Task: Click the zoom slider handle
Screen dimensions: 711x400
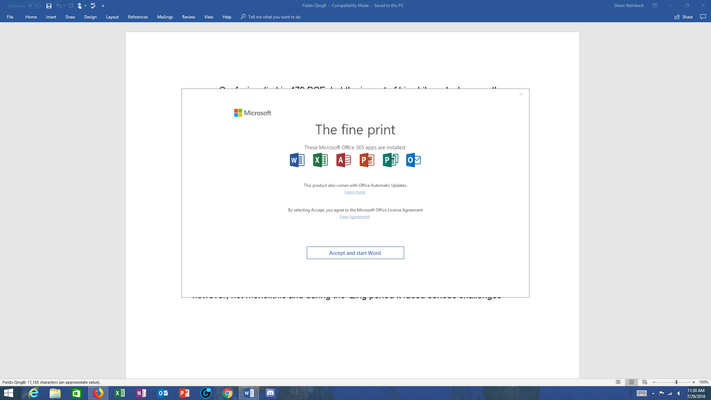Action: (x=676, y=382)
